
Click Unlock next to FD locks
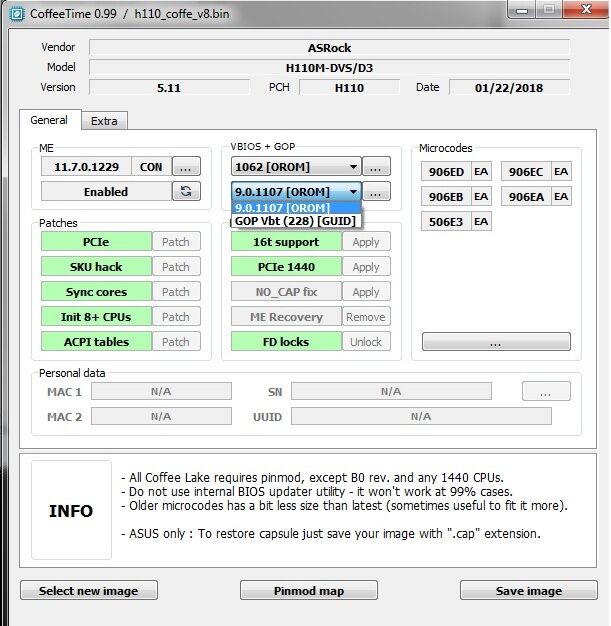[366, 342]
